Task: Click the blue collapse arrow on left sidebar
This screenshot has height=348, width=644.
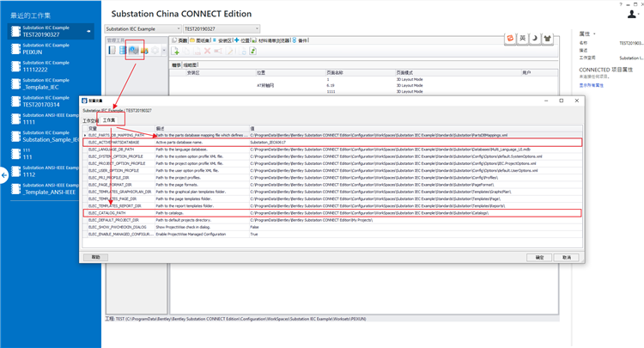Action: coord(4,175)
